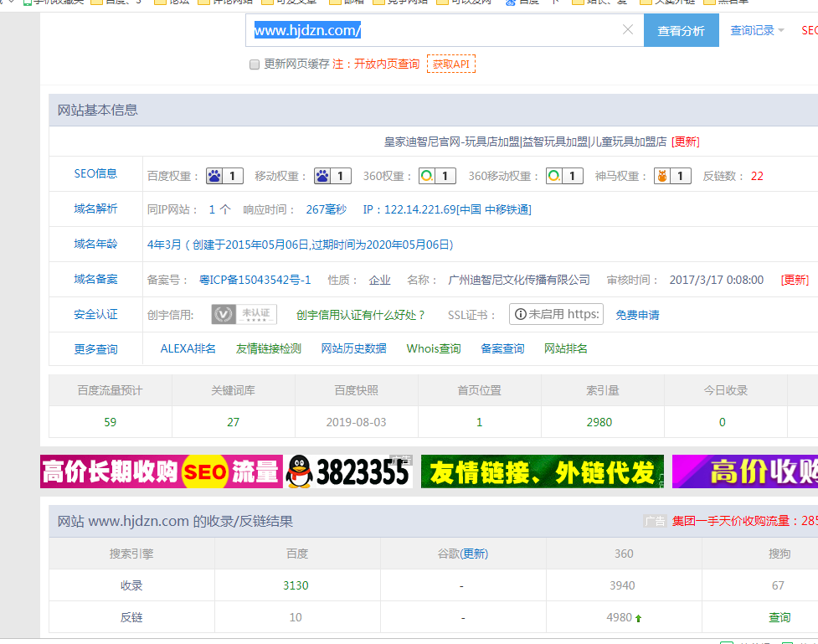Open the 备案查询 link
The width and height of the screenshot is (818, 644).
(x=502, y=348)
